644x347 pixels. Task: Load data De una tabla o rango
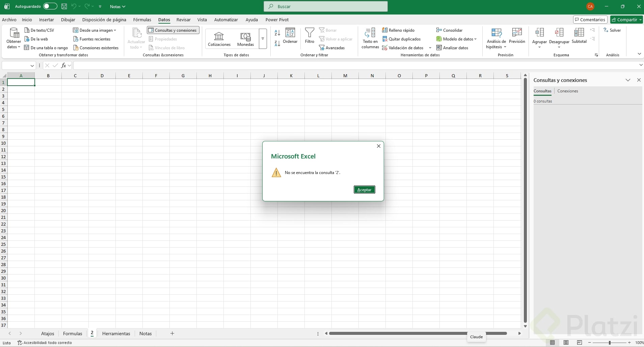tap(46, 48)
